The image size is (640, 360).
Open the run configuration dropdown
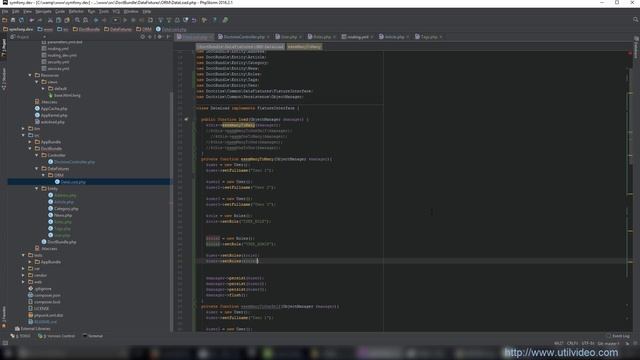[x=116, y=20]
